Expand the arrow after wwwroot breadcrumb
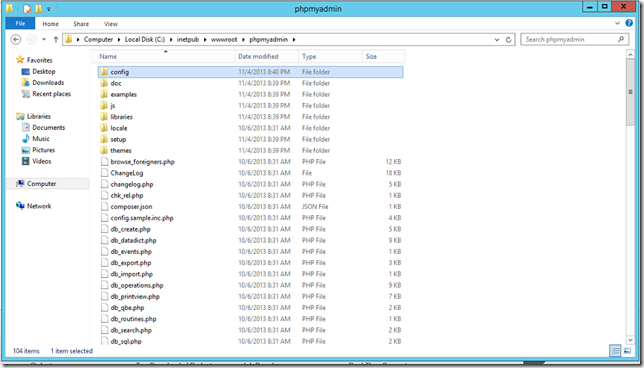The width and height of the screenshot is (644, 368). (244, 40)
